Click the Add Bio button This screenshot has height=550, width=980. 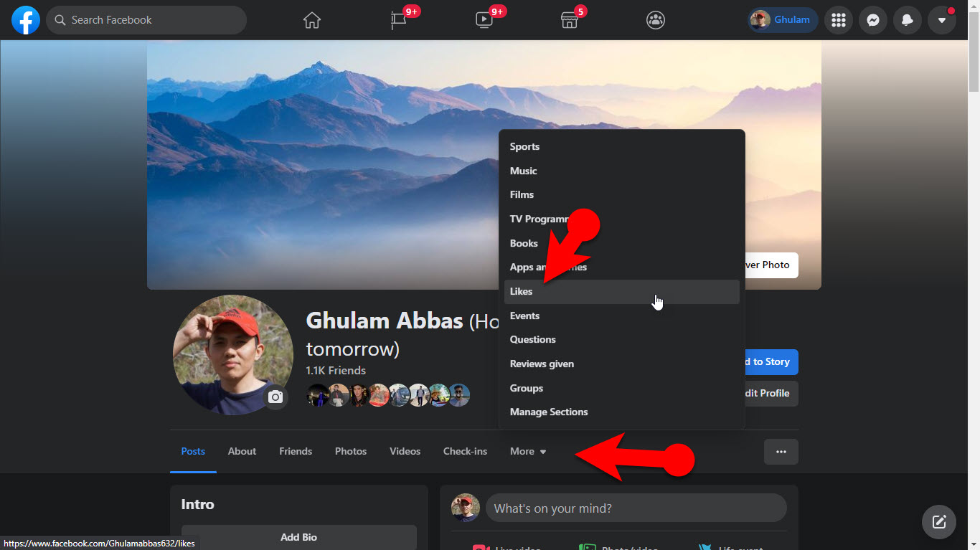[298, 537]
